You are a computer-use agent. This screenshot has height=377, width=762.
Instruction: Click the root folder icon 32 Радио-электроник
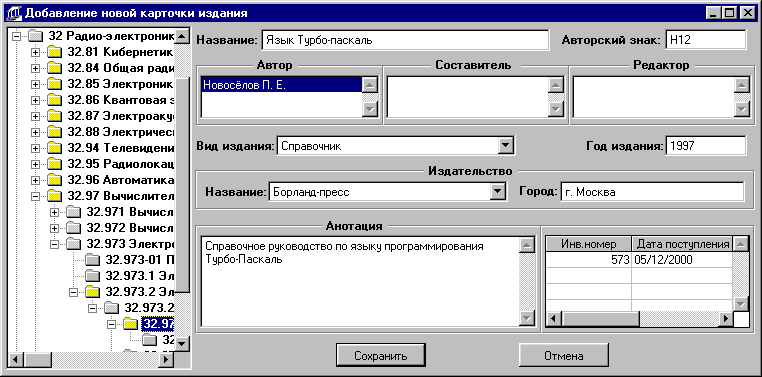[x=35, y=36]
